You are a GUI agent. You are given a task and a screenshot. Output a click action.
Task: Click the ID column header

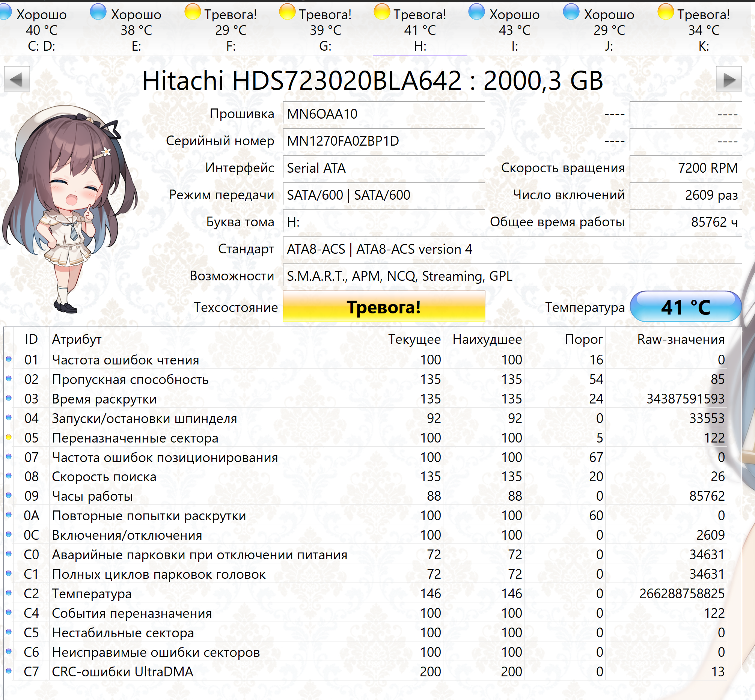coord(32,339)
